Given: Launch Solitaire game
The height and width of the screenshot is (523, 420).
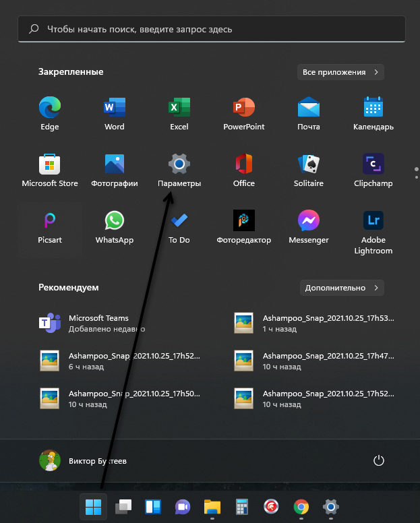Looking at the screenshot, I should coord(309,171).
